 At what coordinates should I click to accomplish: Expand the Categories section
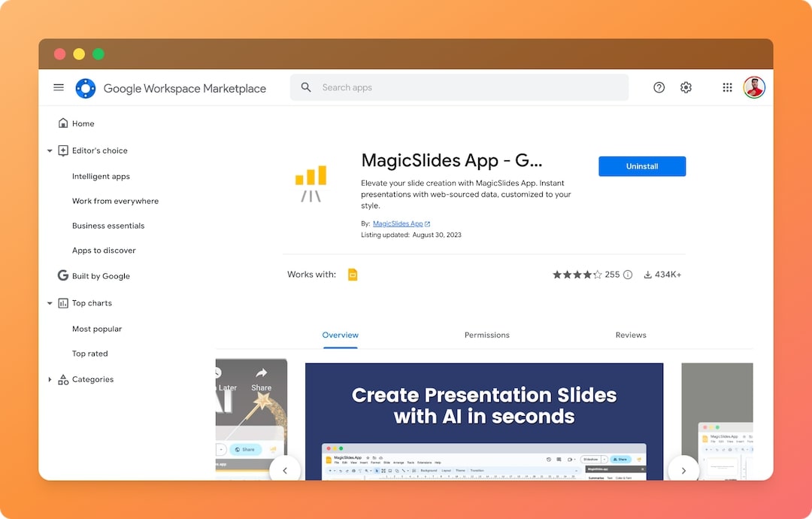point(50,380)
